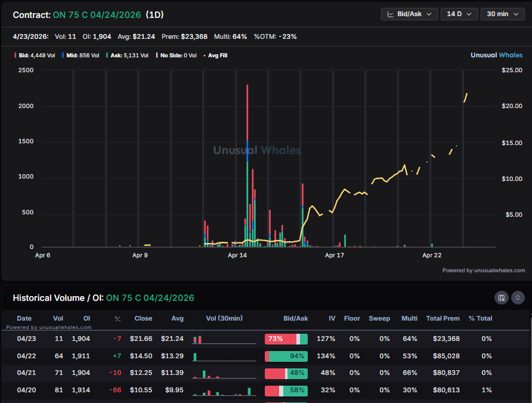The width and height of the screenshot is (532, 403).
Task: Click the OI column header
Action: [86, 318]
